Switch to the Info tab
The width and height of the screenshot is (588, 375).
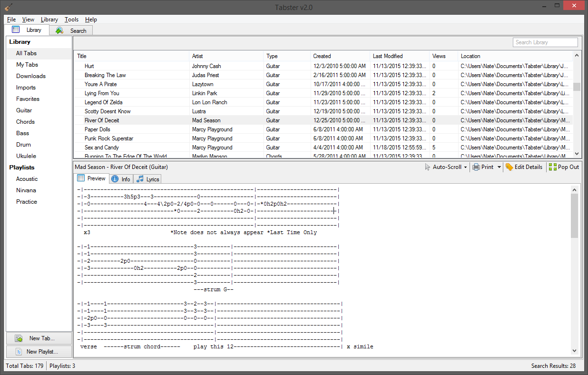[x=121, y=179]
